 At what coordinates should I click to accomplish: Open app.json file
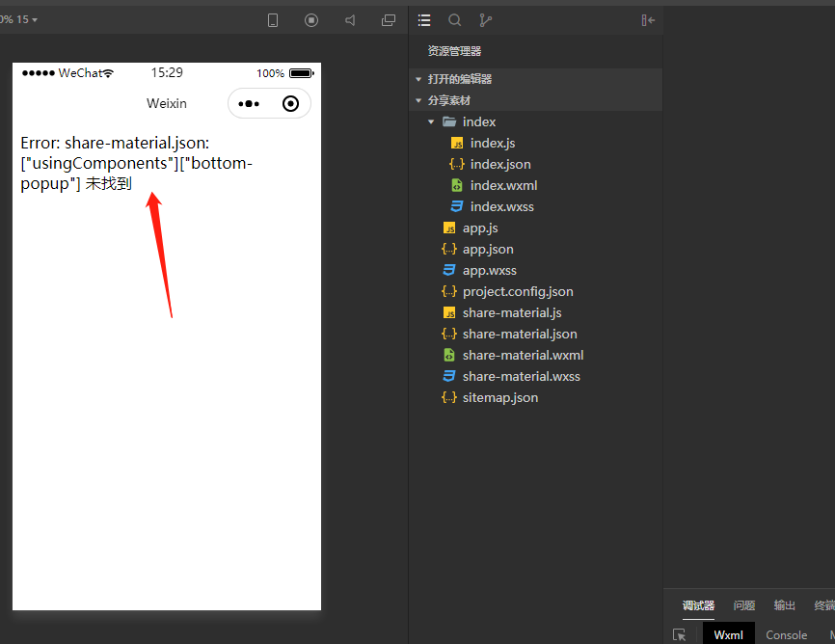(x=535, y=249)
